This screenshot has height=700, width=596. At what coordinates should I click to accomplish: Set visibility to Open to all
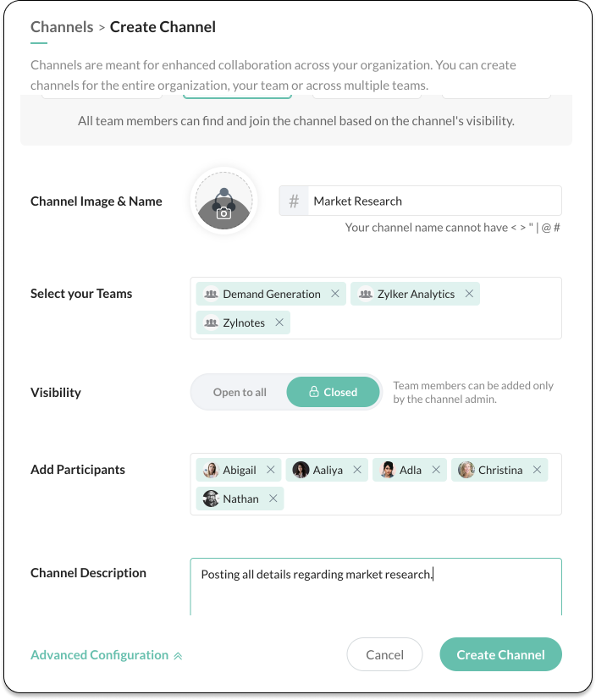(x=240, y=393)
